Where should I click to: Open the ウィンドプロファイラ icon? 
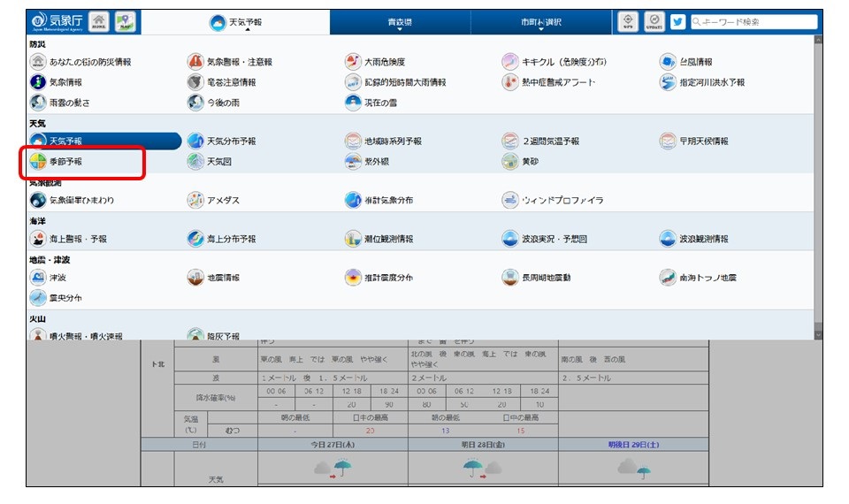point(510,200)
